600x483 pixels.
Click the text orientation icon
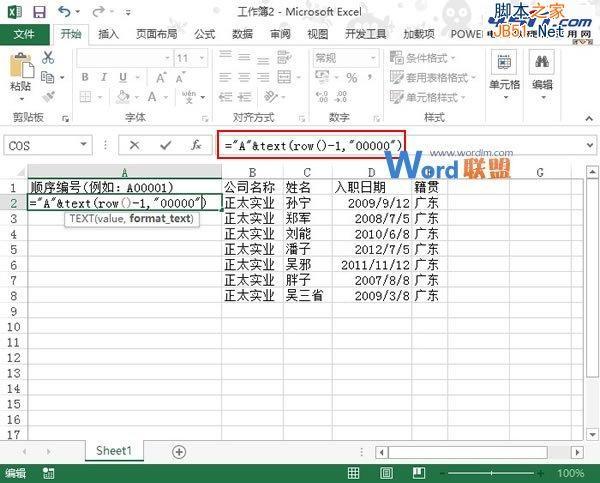(x=271, y=97)
